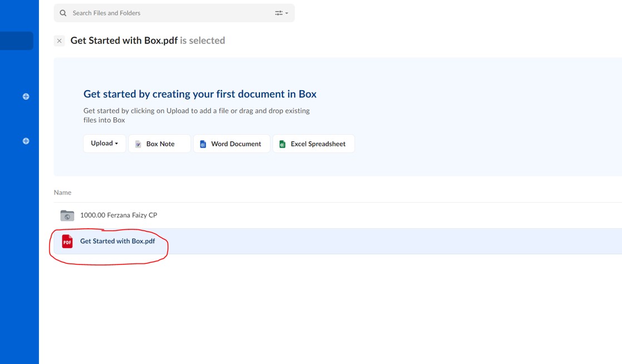Open search filter options dropdown
This screenshot has width=622, height=364.
click(x=281, y=13)
